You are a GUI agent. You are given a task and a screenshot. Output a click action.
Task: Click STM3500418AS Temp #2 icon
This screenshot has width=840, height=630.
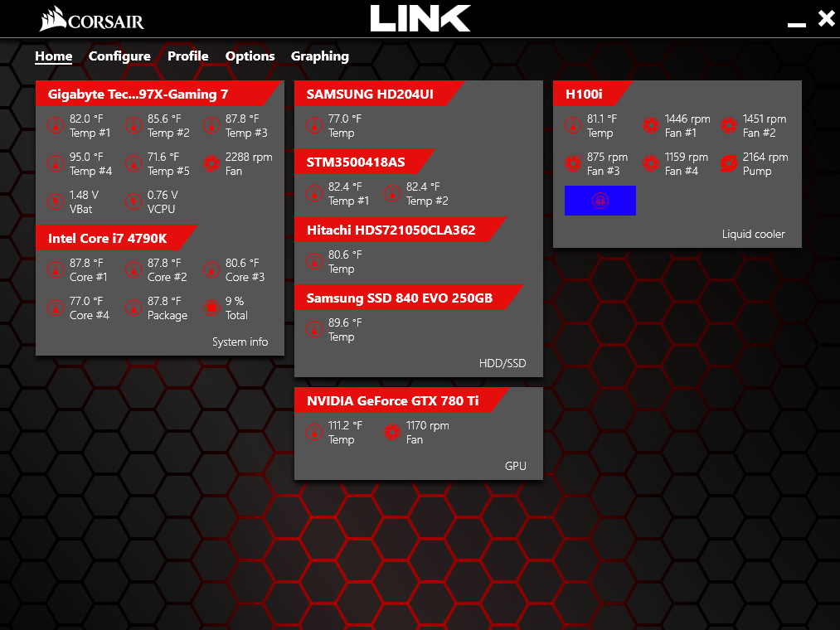pos(392,193)
